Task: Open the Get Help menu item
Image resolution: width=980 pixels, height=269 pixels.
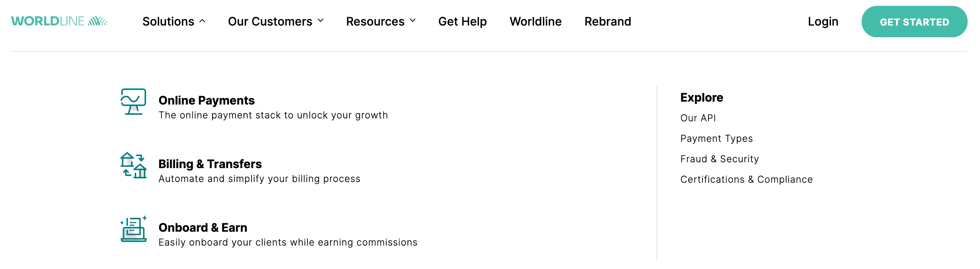Action: [x=463, y=21]
